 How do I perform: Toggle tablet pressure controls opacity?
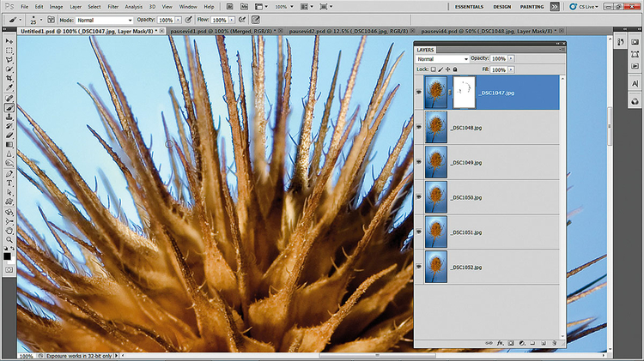[189, 20]
